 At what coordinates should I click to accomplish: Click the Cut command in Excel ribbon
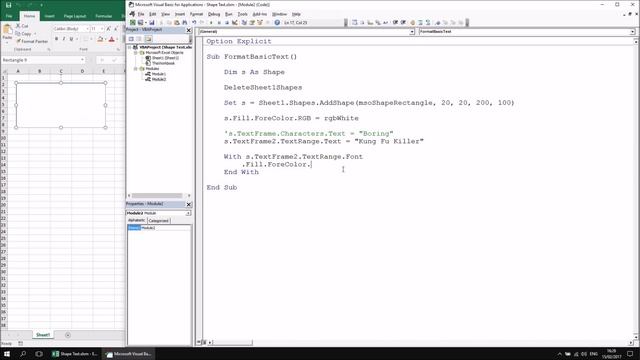22,26
